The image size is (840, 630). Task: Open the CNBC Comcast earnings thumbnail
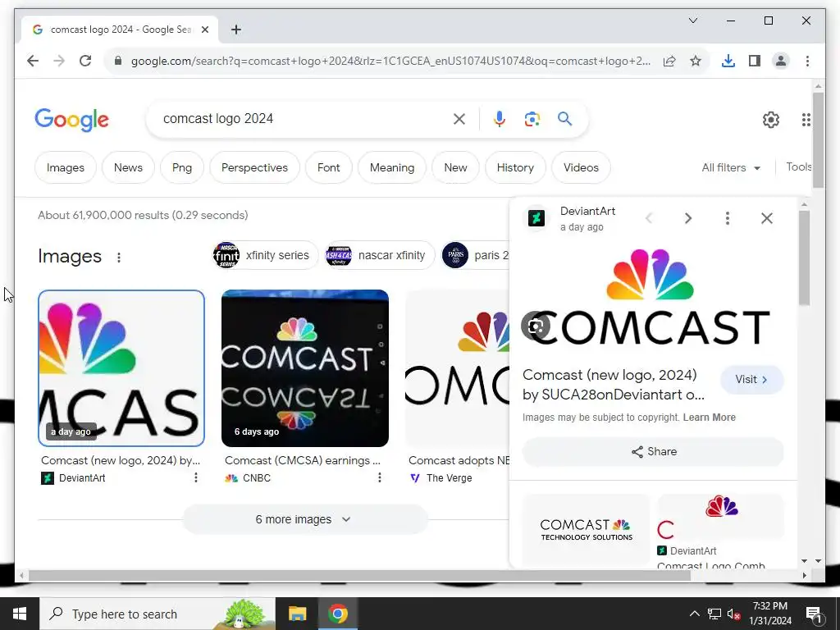(x=305, y=368)
